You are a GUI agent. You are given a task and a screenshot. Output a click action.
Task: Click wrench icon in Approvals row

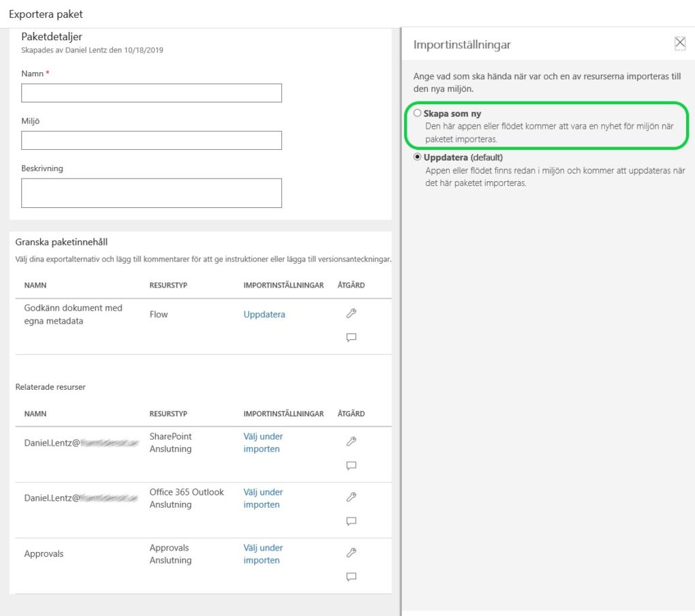[351, 553]
